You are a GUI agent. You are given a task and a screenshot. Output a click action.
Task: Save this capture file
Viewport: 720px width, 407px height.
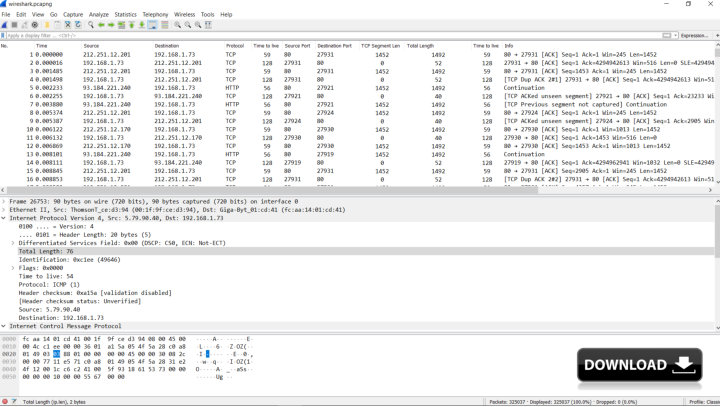coord(57,25)
